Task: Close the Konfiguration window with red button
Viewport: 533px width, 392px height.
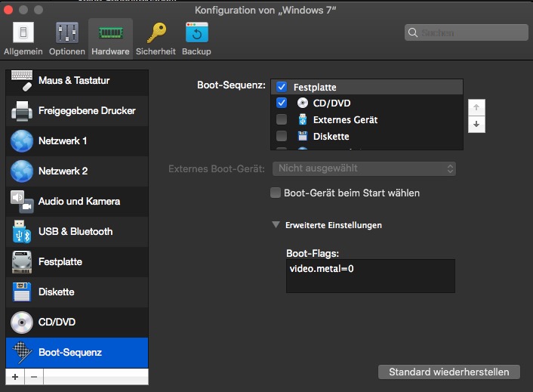Action: pos(8,10)
